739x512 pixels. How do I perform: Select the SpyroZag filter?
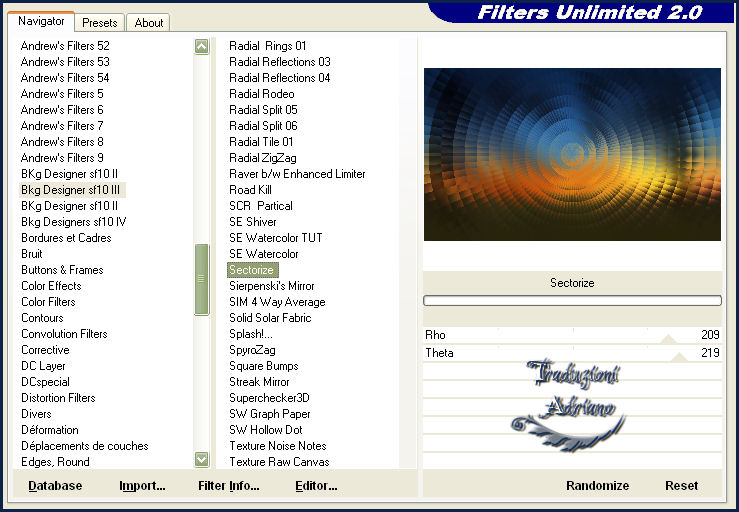click(252, 350)
